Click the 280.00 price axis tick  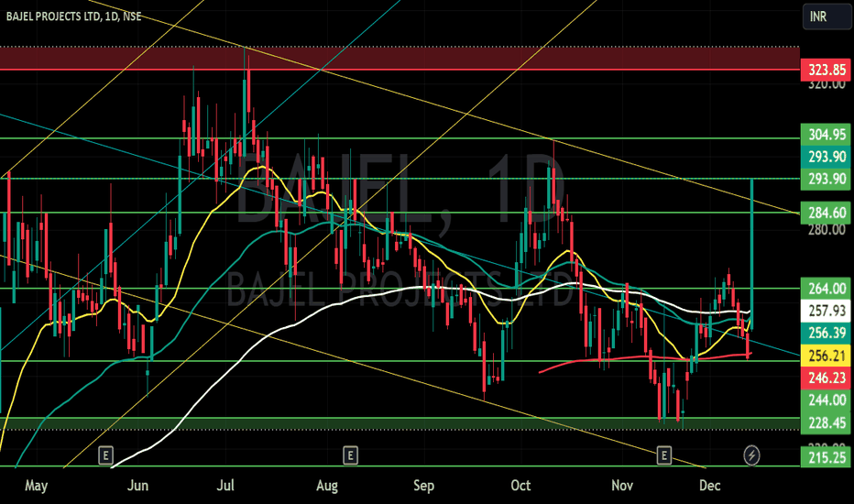tap(827, 229)
